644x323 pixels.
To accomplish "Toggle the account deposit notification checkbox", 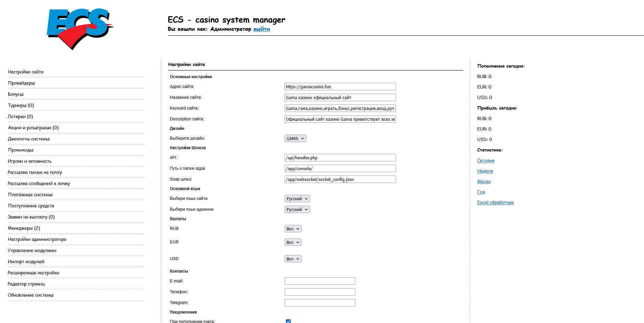I will tap(288, 321).
